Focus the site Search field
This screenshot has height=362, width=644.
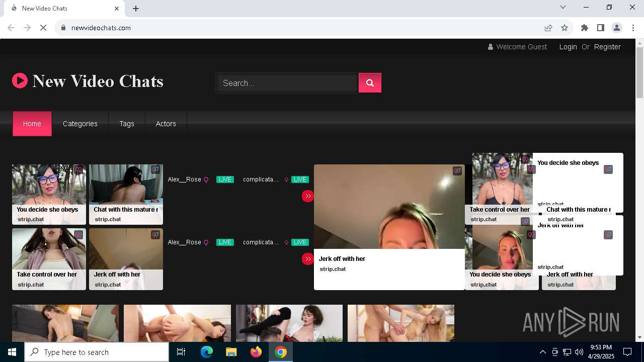(x=287, y=83)
